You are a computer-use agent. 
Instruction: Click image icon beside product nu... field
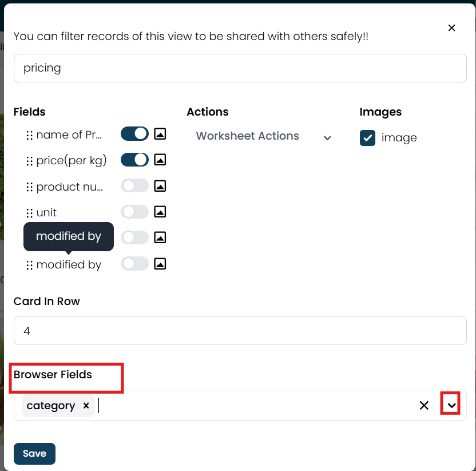160,186
